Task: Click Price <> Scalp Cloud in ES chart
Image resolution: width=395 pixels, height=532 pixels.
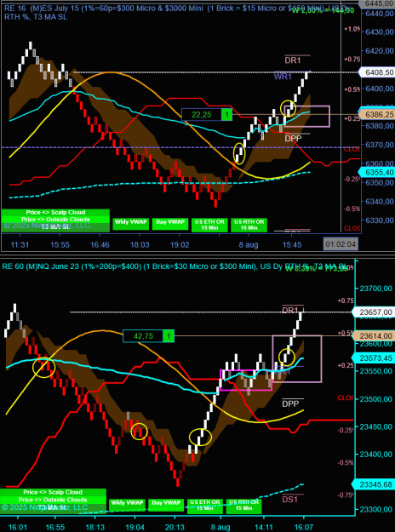Action: point(55,213)
